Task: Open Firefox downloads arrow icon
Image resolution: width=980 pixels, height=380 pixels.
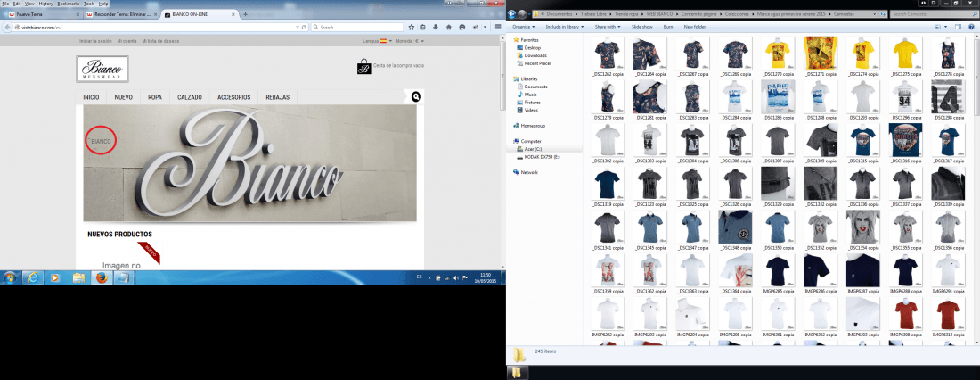Action: 435,27
